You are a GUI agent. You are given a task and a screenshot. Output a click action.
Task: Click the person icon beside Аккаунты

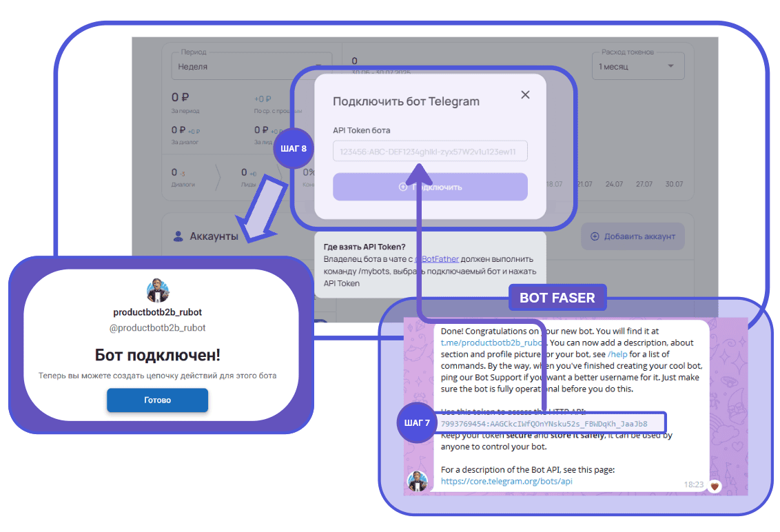coord(178,236)
